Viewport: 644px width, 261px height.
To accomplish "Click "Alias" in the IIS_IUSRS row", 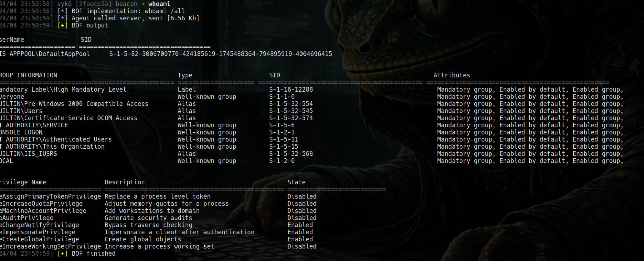I will 187,154.
